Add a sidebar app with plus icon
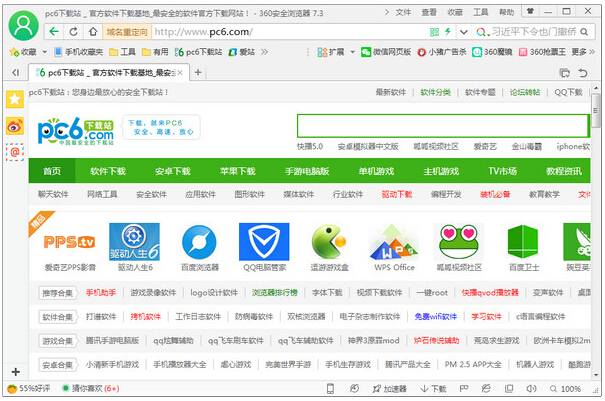 pos(15,372)
